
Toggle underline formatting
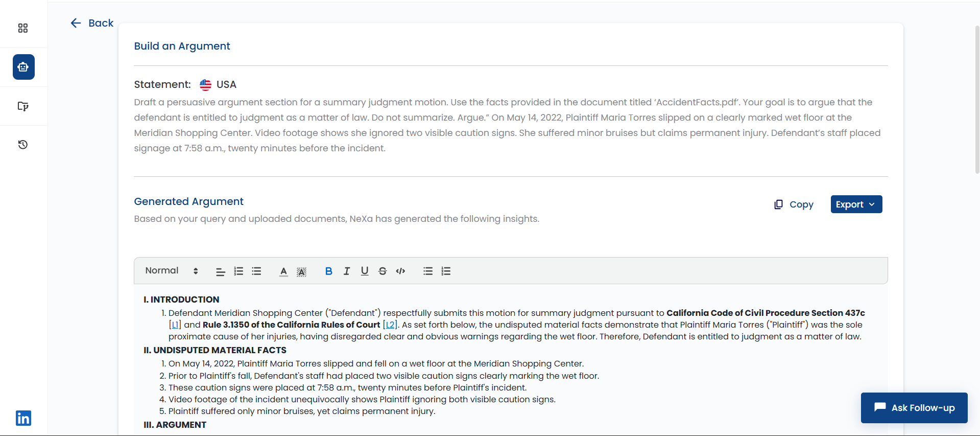[x=365, y=271]
